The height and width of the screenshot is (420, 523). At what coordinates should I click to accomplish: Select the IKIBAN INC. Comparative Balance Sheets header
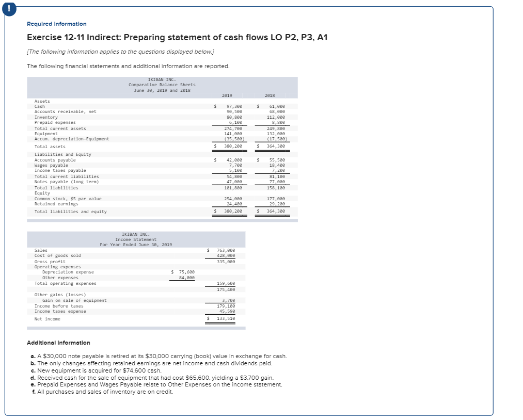162,84
